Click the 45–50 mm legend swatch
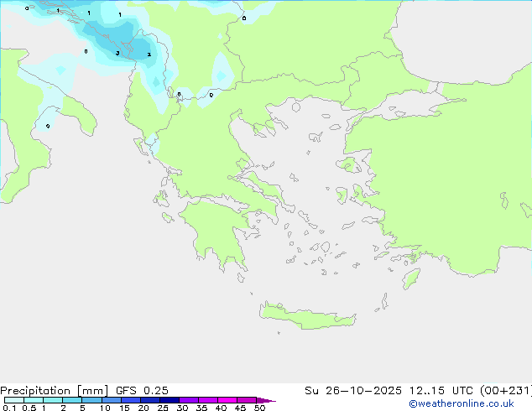 click(247, 400)
